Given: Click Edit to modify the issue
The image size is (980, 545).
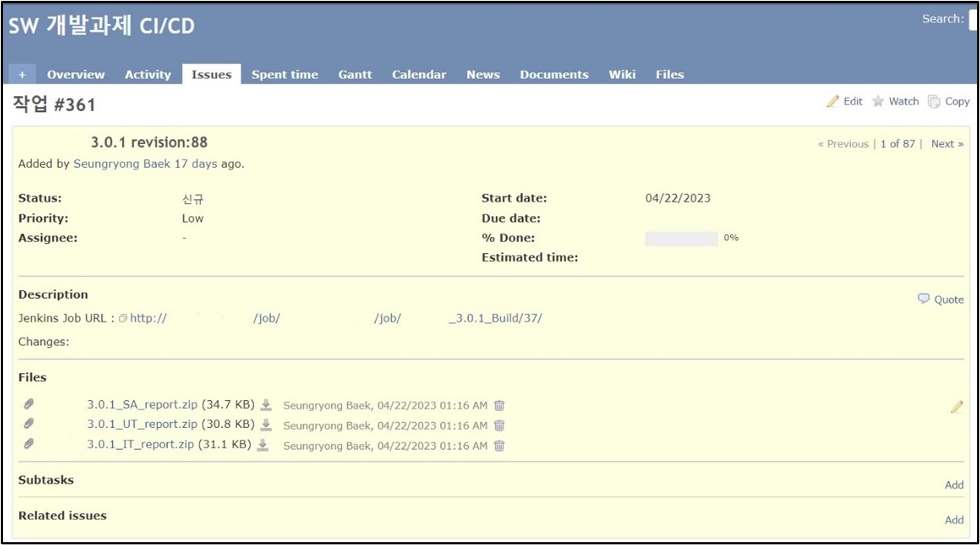Looking at the screenshot, I should point(845,101).
